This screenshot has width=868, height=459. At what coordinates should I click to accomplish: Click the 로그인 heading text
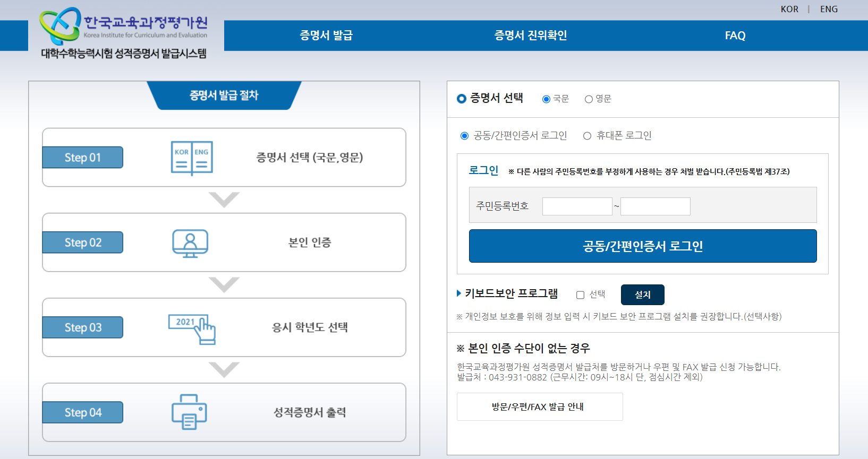pyautogui.click(x=483, y=170)
